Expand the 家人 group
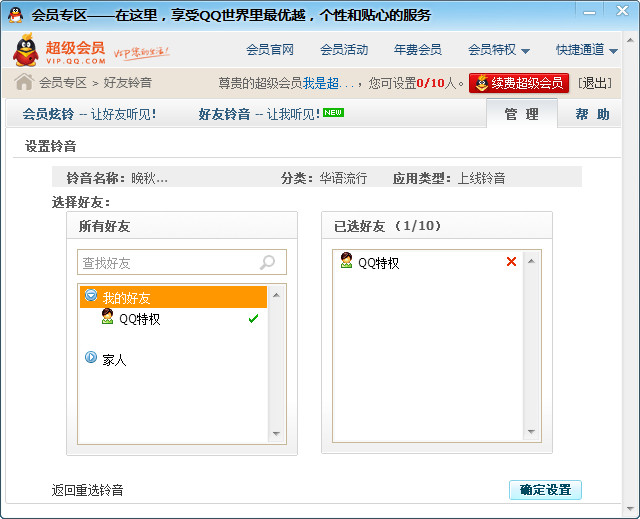Screen dimensions: 640x519 [x=91, y=357]
